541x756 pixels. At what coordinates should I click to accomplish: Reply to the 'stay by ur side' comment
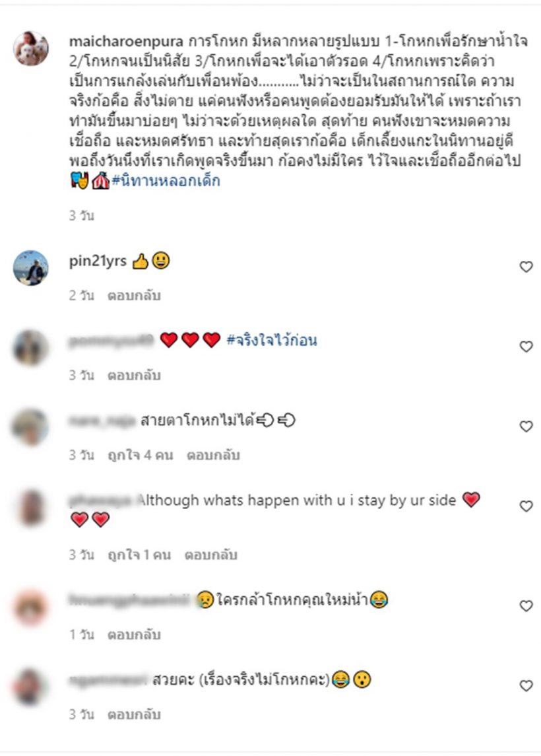tap(211, 555)
